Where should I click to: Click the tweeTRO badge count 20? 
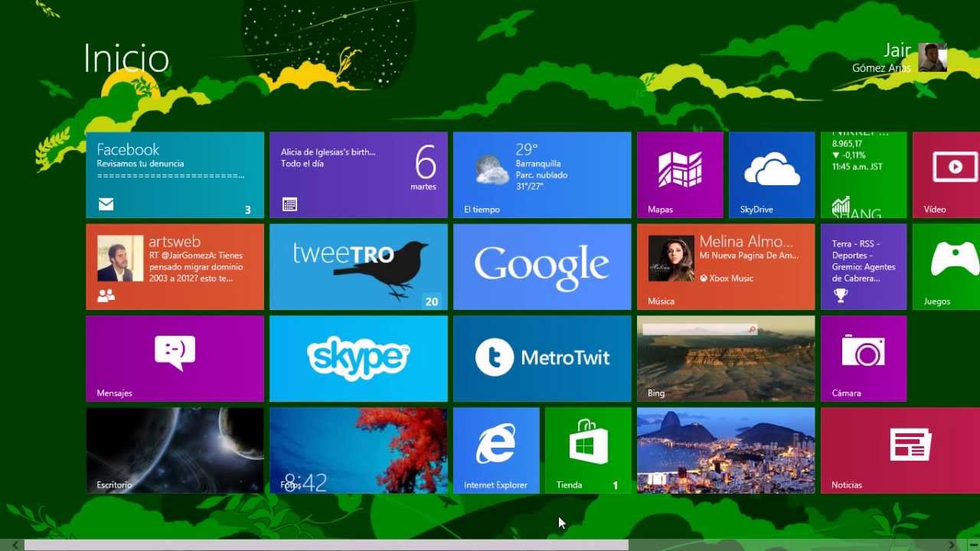tap(432, 302)
